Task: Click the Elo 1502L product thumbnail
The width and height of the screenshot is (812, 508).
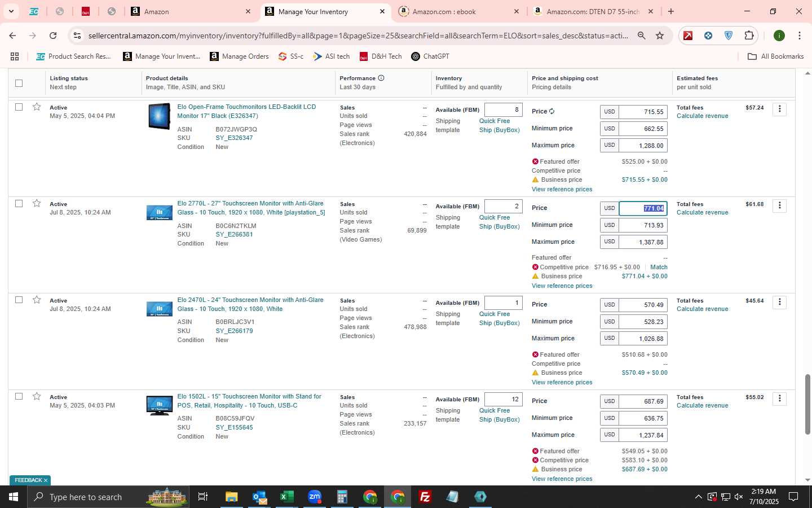Action: 160,405
